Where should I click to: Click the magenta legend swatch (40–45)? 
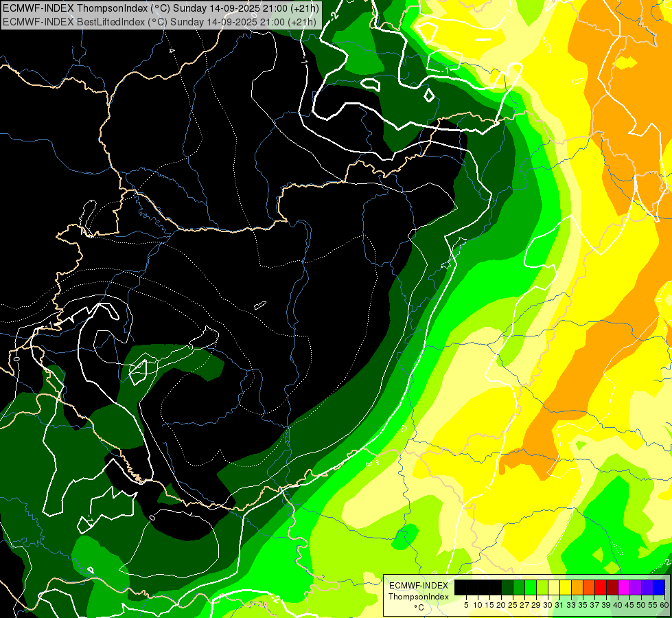tap(624, 587)
